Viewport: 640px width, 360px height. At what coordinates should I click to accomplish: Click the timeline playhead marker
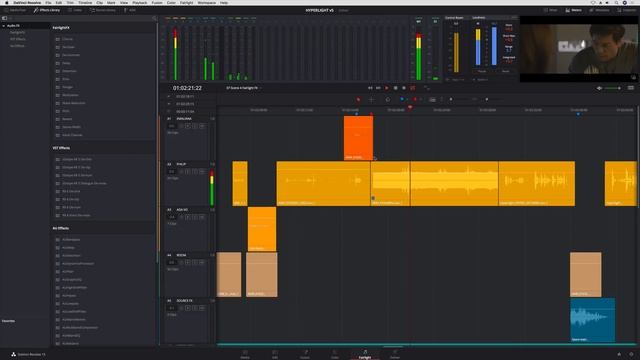[410, 107]
